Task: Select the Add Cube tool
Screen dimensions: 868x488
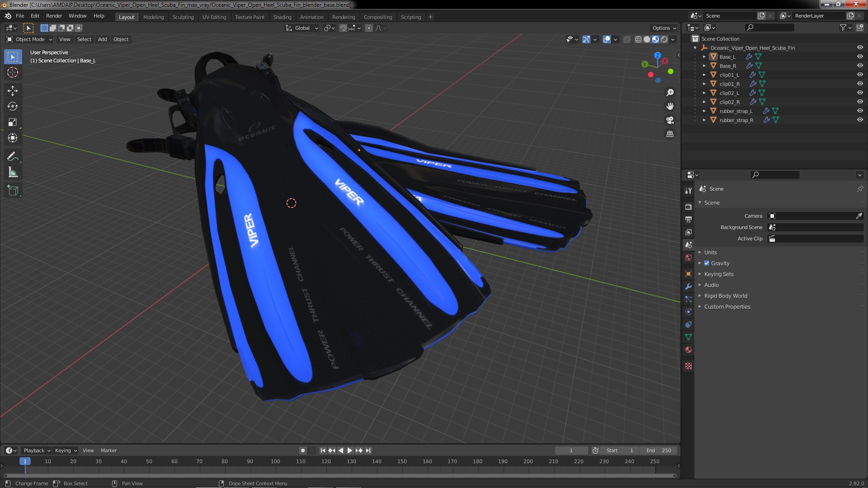Action: (13, 191)
